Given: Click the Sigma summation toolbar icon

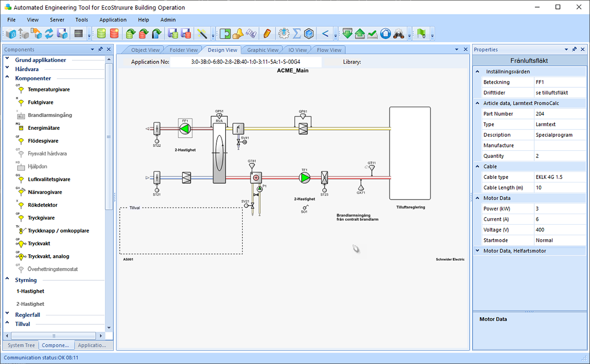Looking at the screenshot, I should tap(297, 34).
